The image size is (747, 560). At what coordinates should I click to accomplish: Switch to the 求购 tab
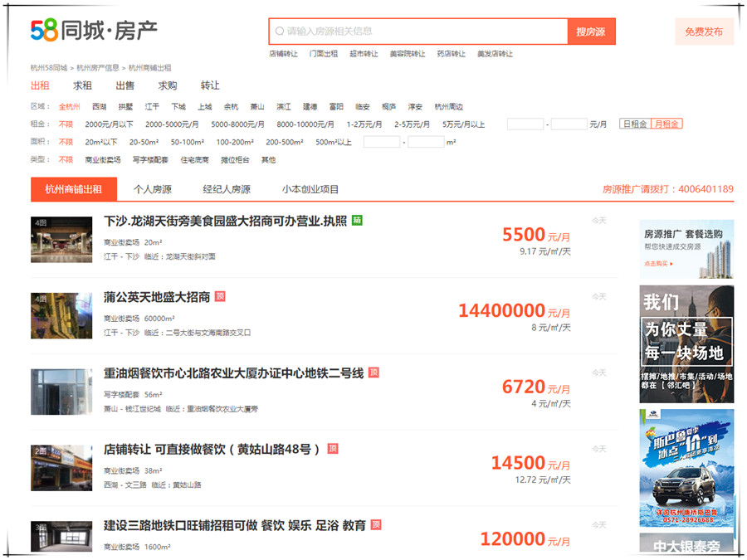[x=168, y=85]
